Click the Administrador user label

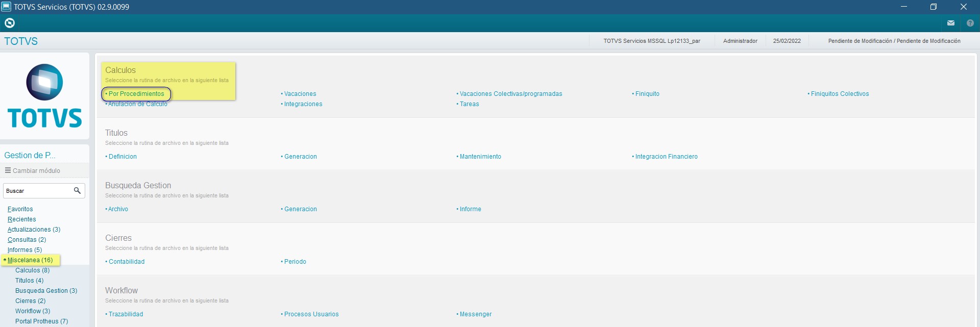(x=740, y=41)
